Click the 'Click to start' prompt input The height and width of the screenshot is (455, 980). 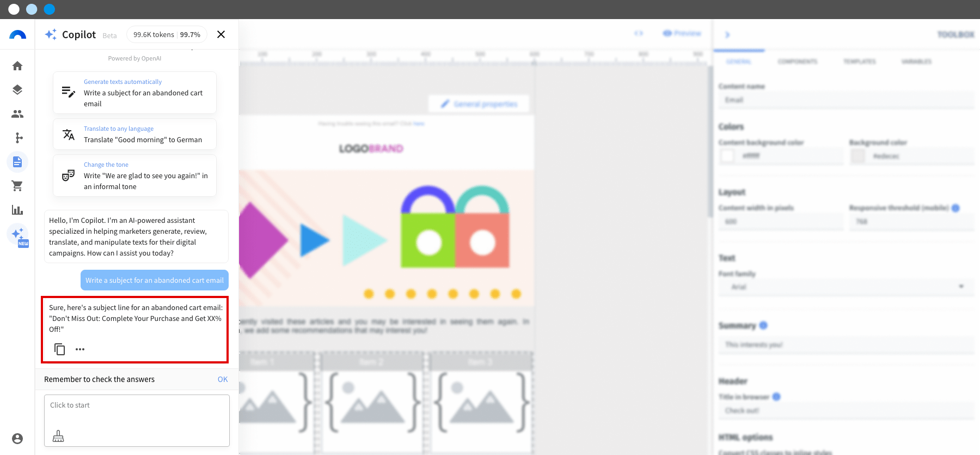tap(137, 421)
